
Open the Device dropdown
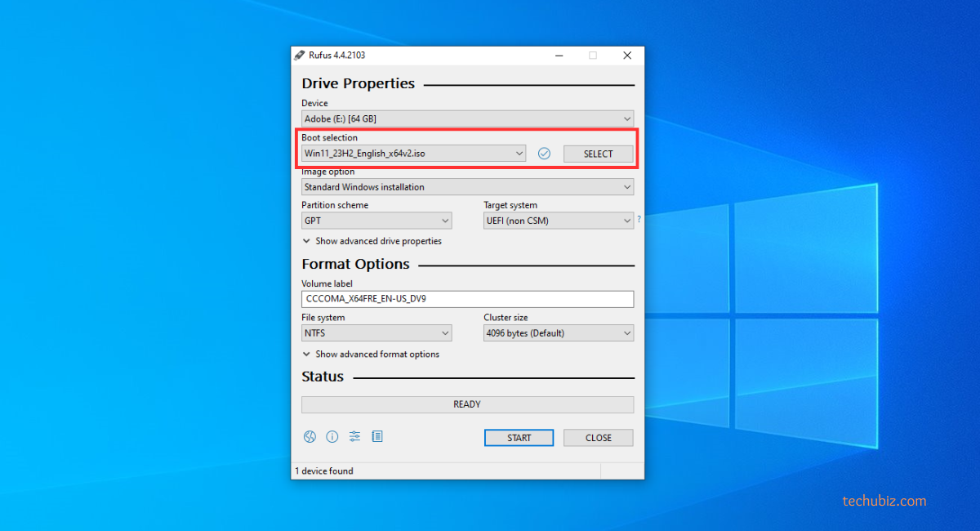[467, 119]
